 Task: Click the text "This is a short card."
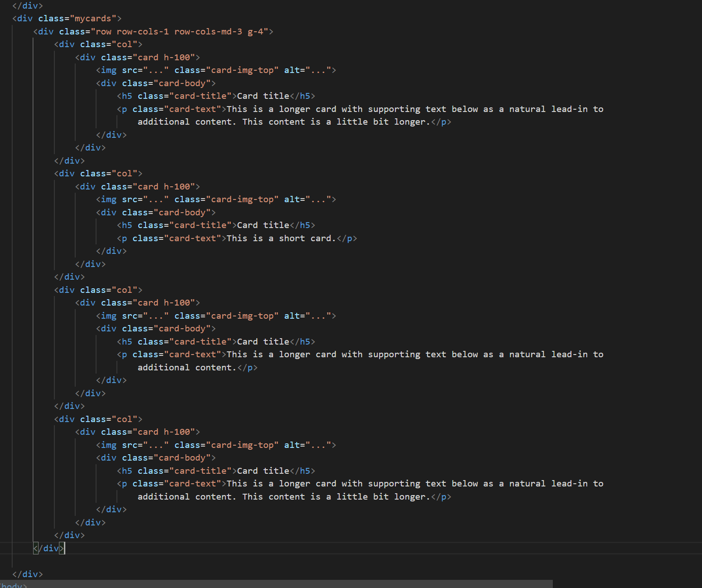(x=282, y=238)
